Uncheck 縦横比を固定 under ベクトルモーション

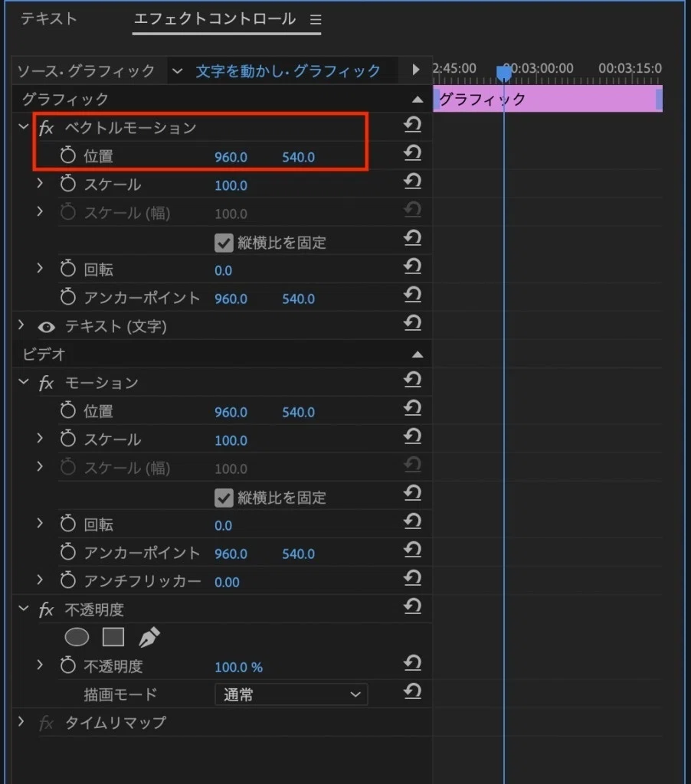click(224, 243)
